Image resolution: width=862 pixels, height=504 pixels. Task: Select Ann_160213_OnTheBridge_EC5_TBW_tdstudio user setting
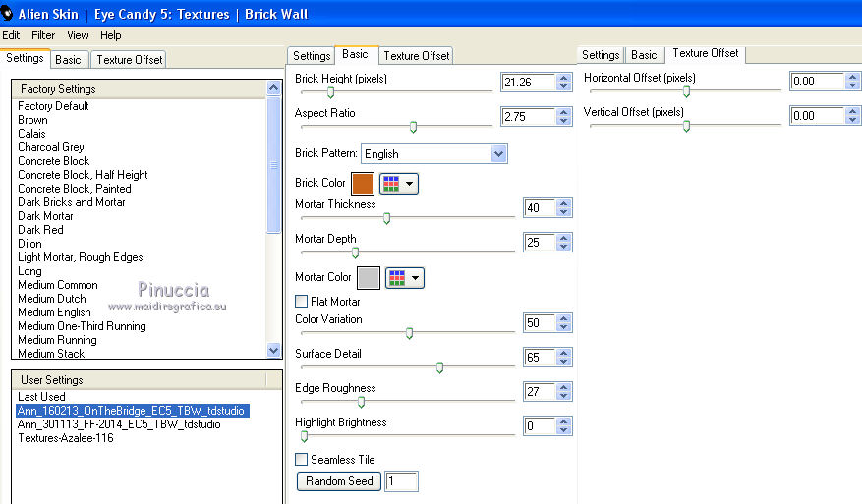click(x=133, y=411)
